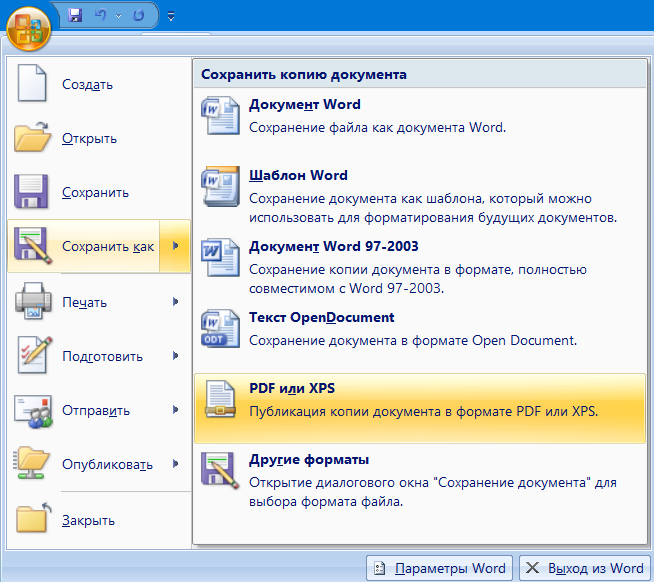Viewport: 654px width, 582px height.
Task: Select the PDF или XPS title
Action: 292,388
